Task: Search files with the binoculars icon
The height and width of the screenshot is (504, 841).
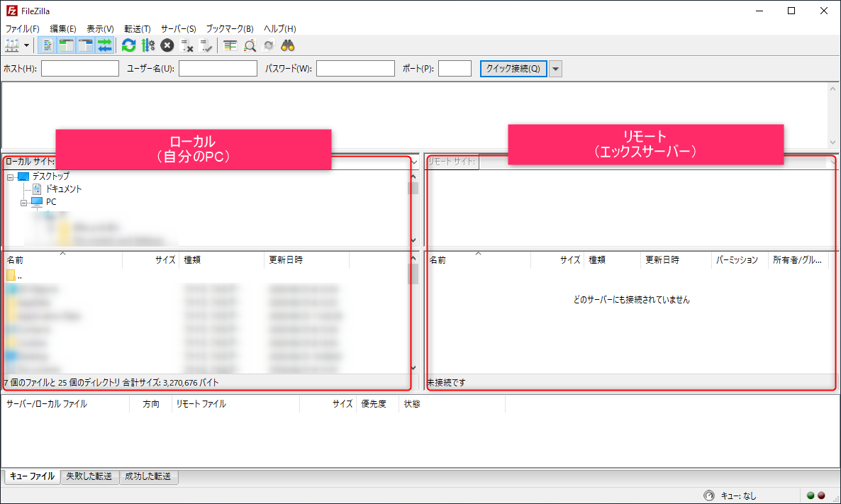Action: tap(288, 45)
